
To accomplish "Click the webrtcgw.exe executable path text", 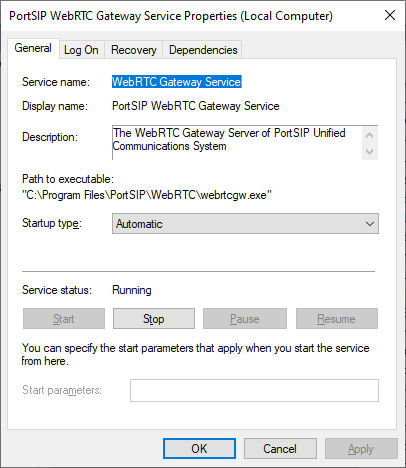I will click(x=147, y=195).
